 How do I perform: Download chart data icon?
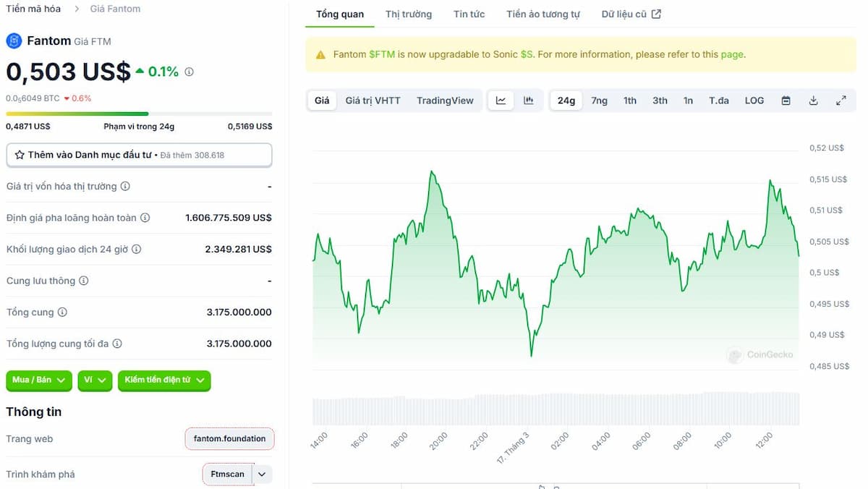coord(813,101)
